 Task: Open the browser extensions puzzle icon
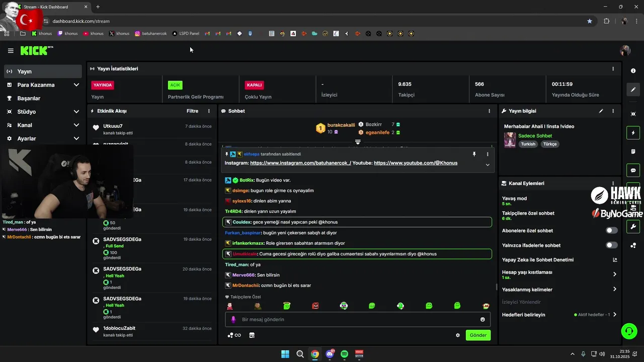pos(606,21)
